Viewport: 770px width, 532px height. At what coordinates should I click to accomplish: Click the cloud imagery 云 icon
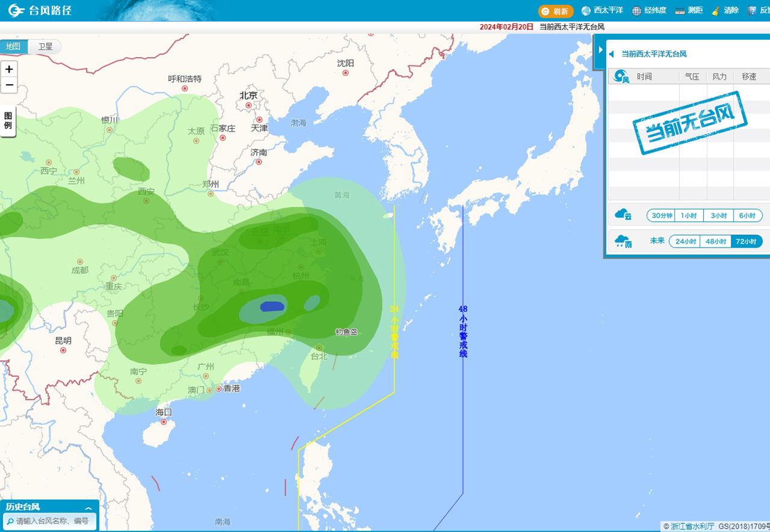(623, 215)
